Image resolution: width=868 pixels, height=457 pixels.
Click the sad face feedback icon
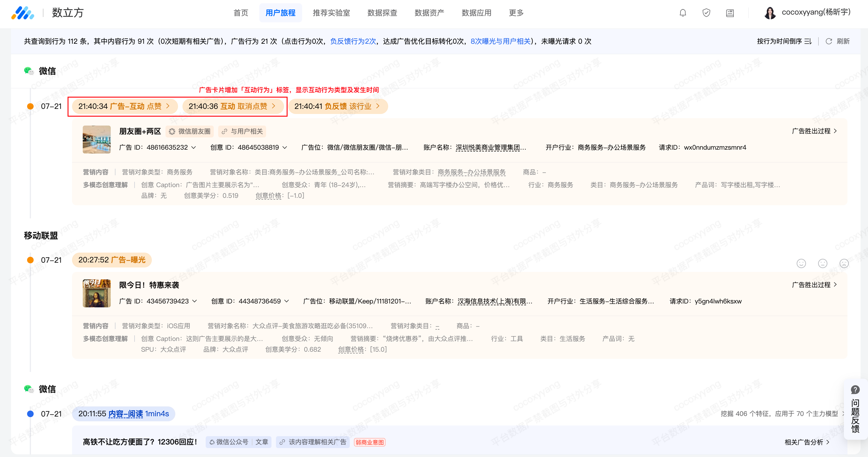coord(844,263)
